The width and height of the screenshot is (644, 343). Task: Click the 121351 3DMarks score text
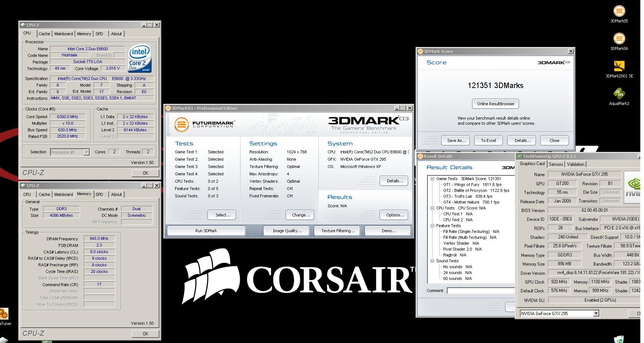[495, 85]
